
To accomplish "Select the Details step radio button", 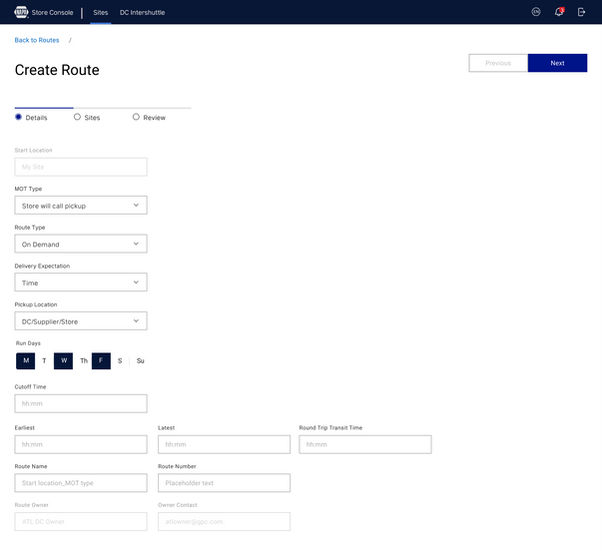I will [18, 117].
